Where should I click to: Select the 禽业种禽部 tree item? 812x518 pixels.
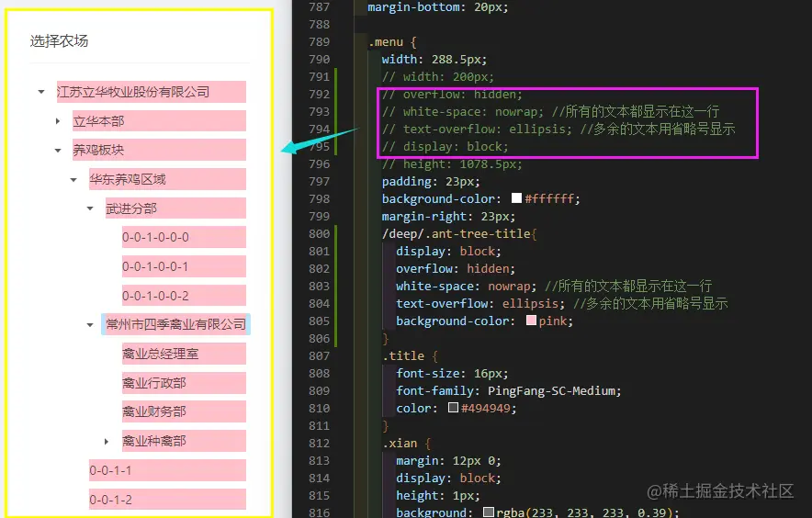pyautogui.click(x=184, y=441)
